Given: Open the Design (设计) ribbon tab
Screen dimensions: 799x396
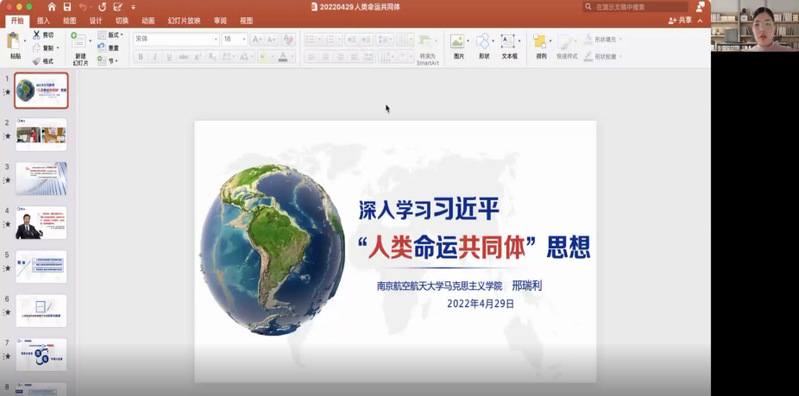Looking at the screenshot, I should pyautogui.click(x=96, y=21).
